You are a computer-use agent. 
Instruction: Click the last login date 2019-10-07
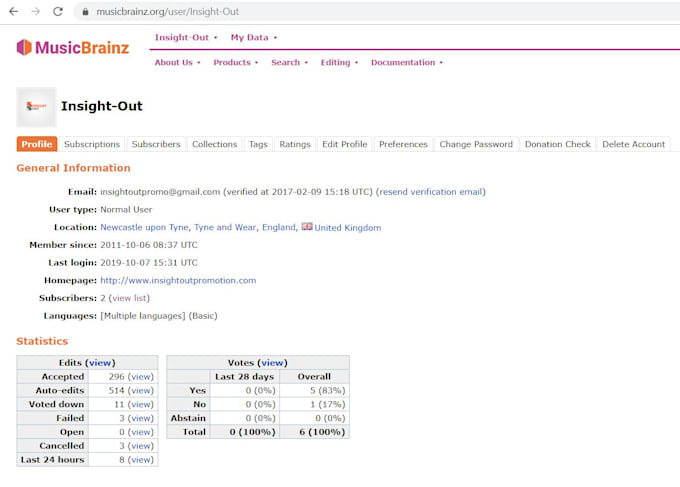pyautogui.click(x=149, y=262)
